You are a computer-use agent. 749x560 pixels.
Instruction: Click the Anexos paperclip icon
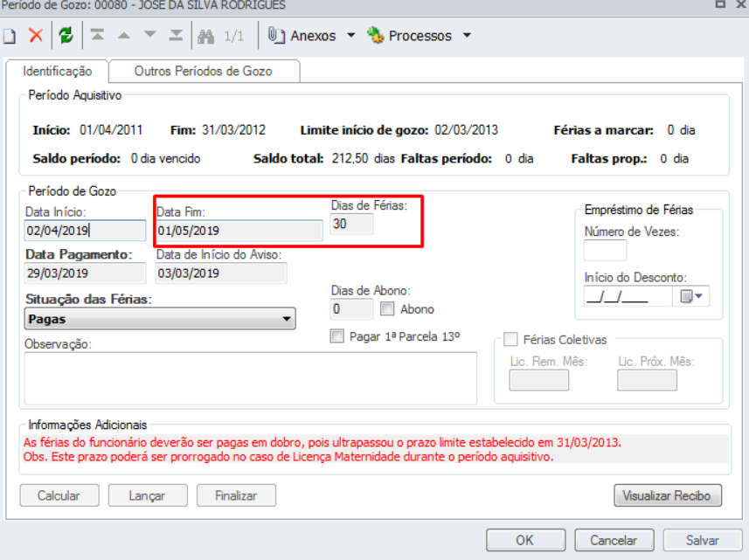pyautogui.click(x=276, y=35)
